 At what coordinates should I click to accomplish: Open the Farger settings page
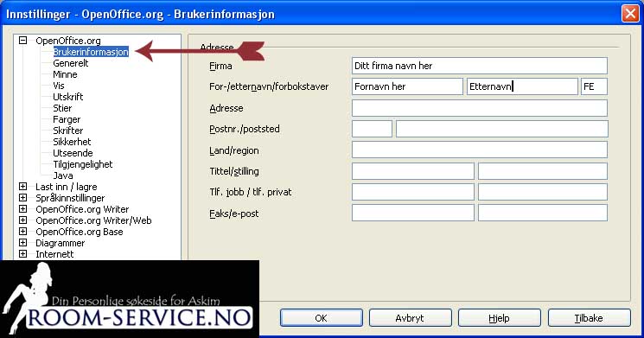[67, 119]
